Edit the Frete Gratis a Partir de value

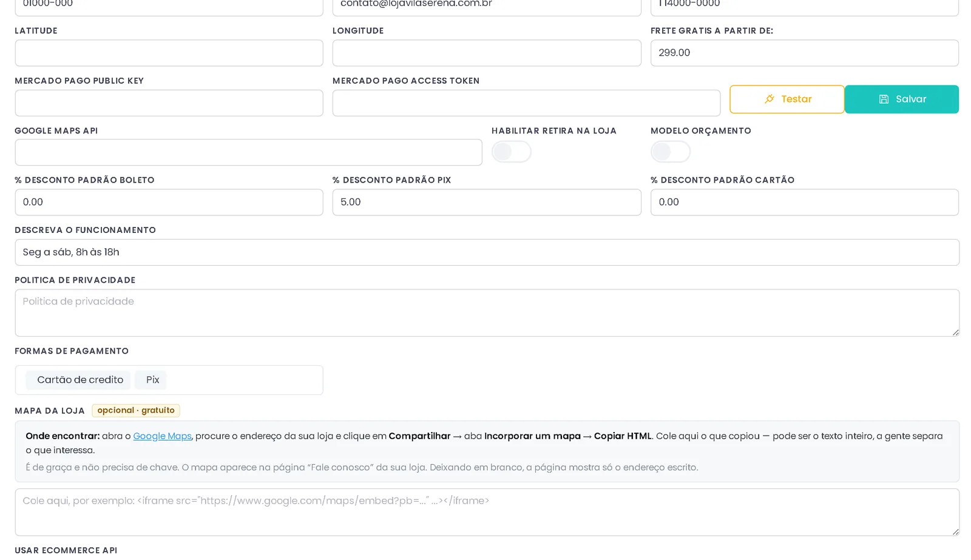click(805, 53)
